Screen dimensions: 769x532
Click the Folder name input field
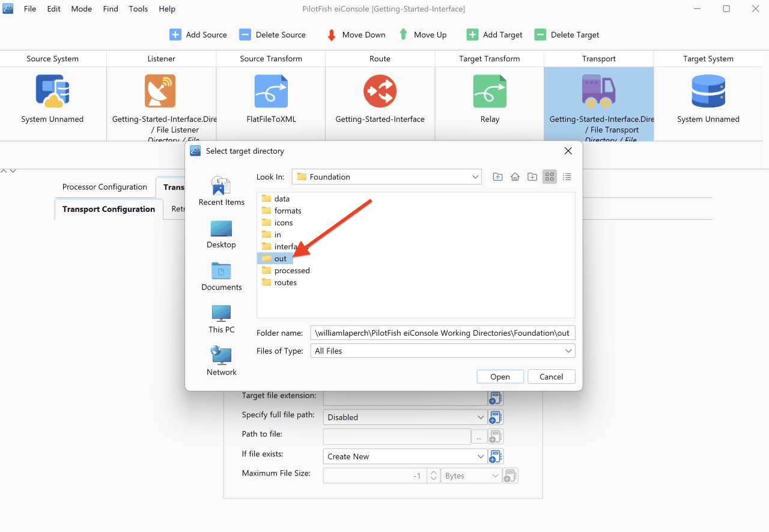[x=443, y=333]
